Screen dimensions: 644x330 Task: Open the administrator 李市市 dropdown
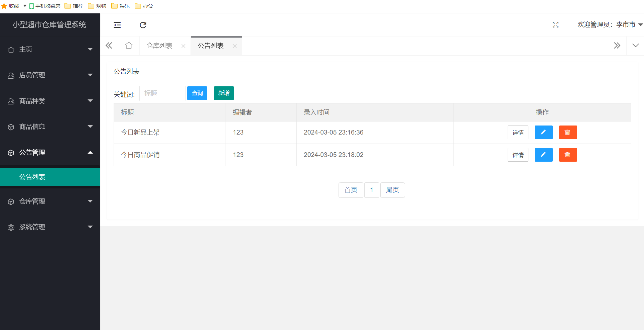pos(610,25)
